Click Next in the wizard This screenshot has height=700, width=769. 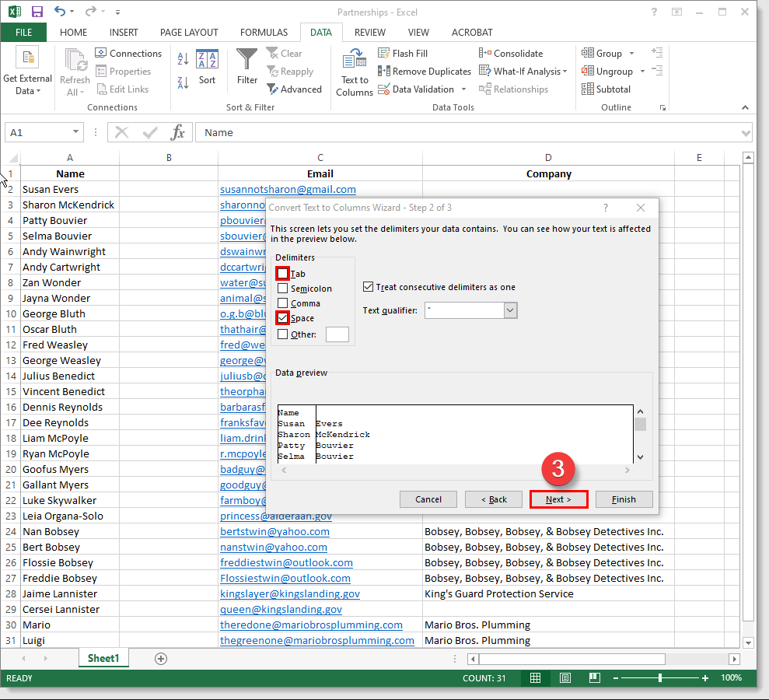pyautogui.click(x=558, y=499)
